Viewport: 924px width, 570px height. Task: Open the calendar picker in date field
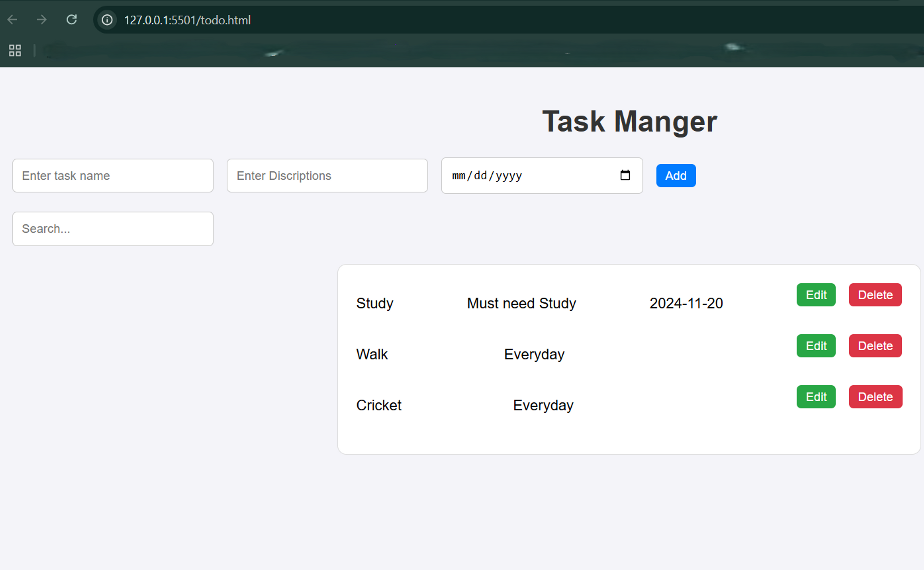pos(625,175)
